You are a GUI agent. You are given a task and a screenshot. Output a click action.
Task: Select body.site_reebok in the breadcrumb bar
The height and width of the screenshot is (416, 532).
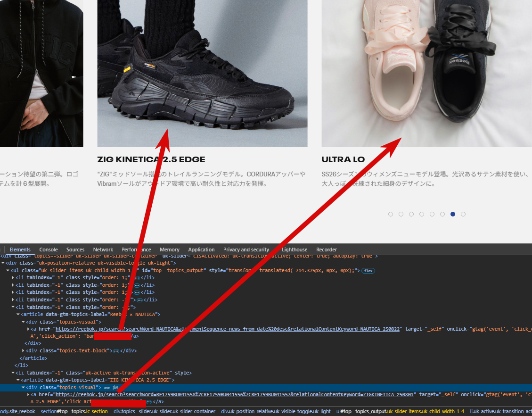tap(17, 411)
